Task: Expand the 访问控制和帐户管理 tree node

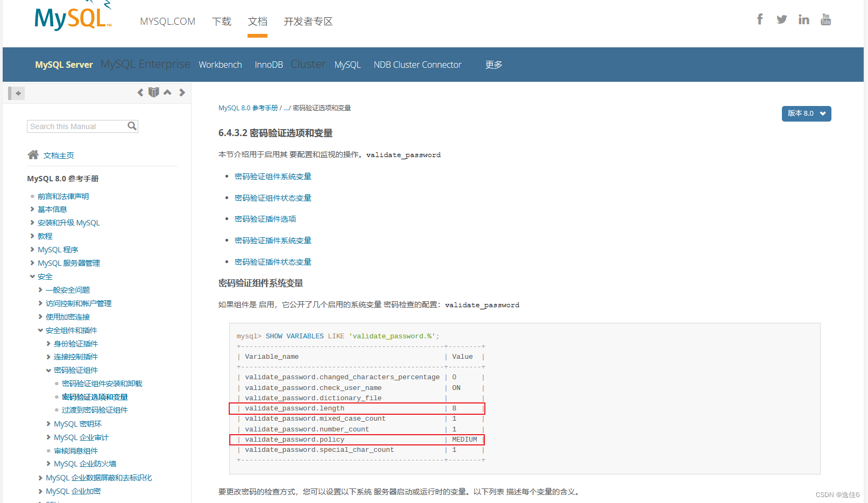Action: pyautogui.click(x=40, y=303)
